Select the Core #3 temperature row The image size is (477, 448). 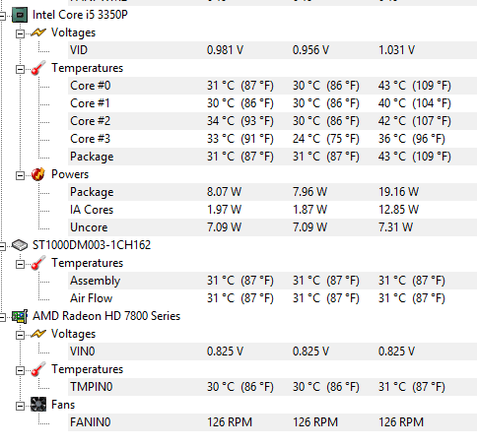(x=272, y=139)
